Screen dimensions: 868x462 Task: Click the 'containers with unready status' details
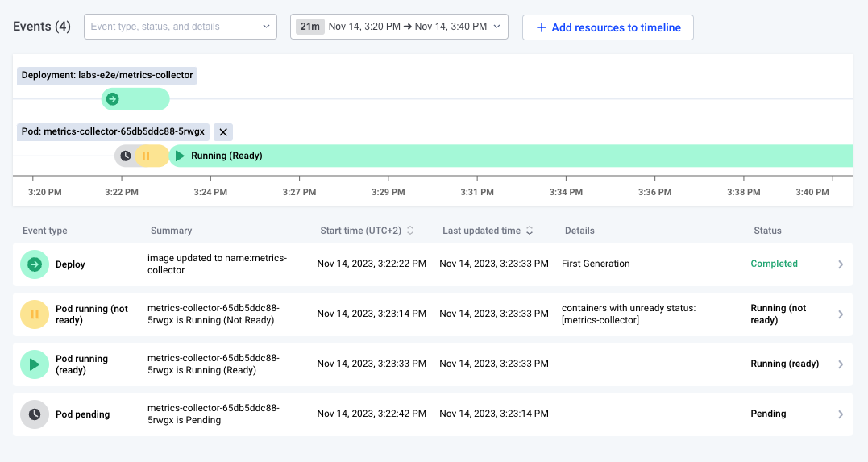(x=629, y=314)
